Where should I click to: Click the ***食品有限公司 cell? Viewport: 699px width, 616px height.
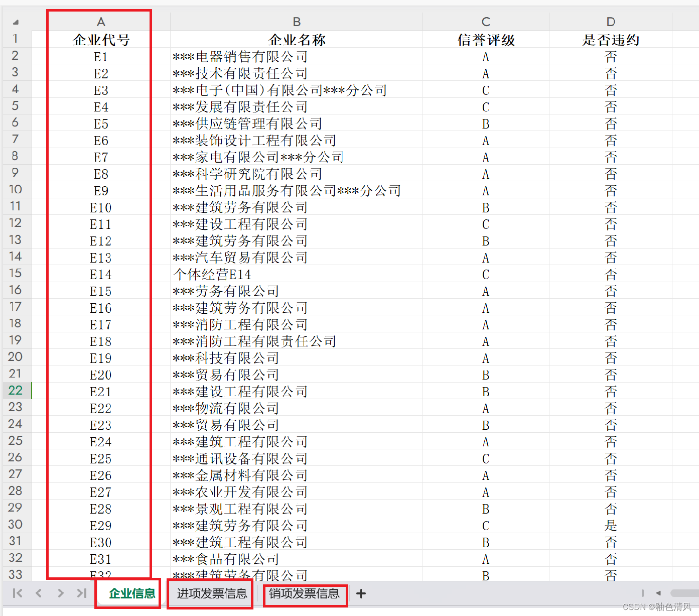pos(297,559)
